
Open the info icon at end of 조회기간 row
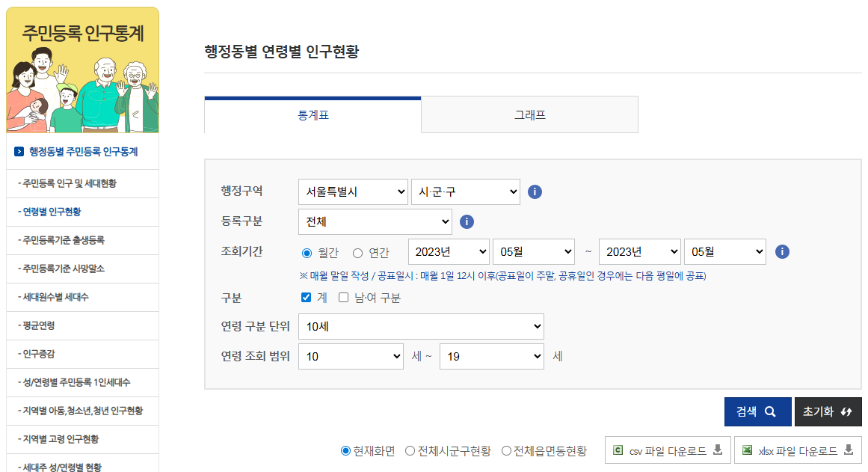[782, 252]
